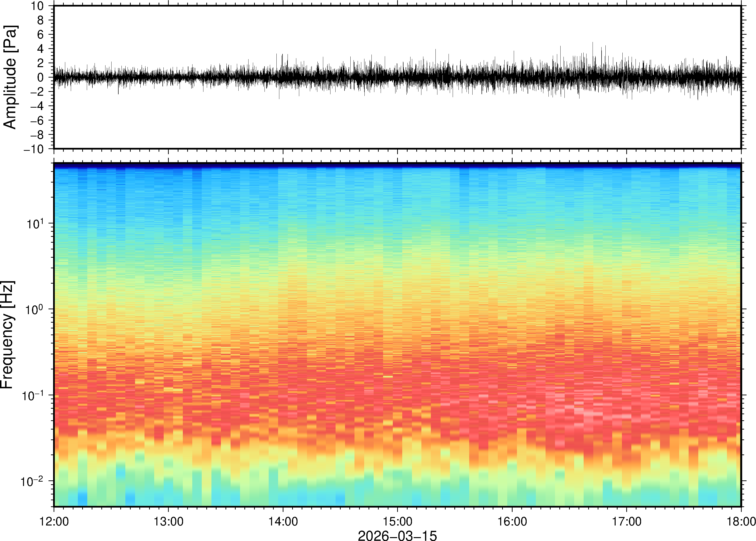756x541 pixels.
Task: Click the 0 amplitude tick label
Action: [40, 77]
